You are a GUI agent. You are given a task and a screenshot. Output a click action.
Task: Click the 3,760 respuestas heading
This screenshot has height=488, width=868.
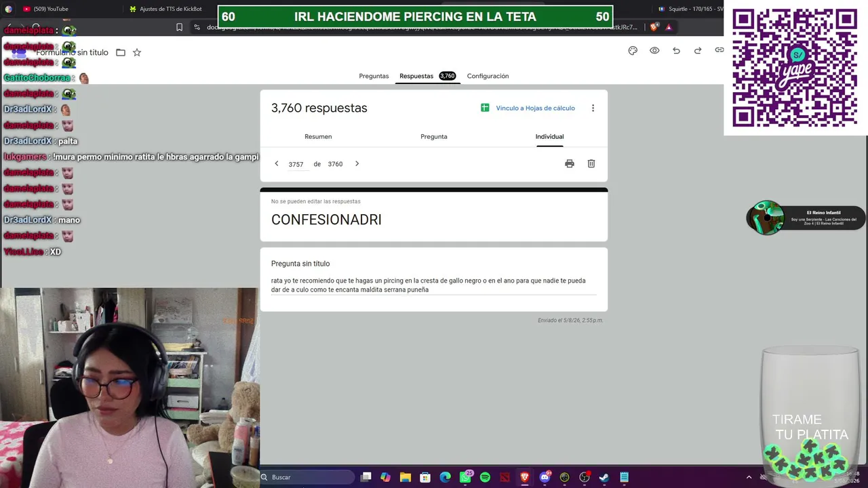click(x=319, y=108)
